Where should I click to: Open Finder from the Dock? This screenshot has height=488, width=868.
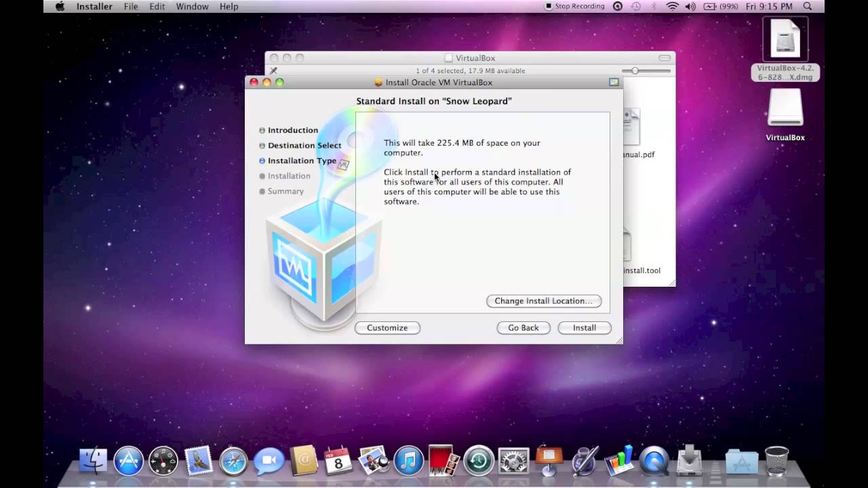coord(94,461)
